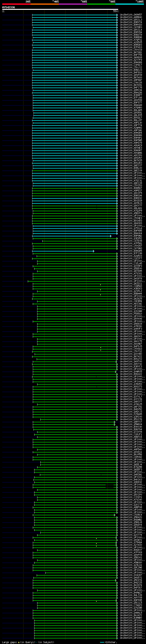Screen dimensions: 146x644
Task: Click the purple ~60% identity scale segment
Action: 73,4
